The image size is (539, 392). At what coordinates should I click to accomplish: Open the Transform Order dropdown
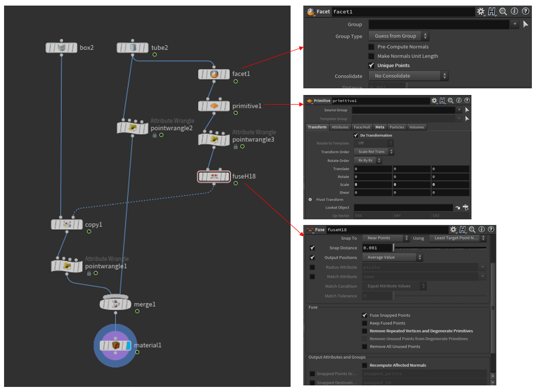coord(374,152)
